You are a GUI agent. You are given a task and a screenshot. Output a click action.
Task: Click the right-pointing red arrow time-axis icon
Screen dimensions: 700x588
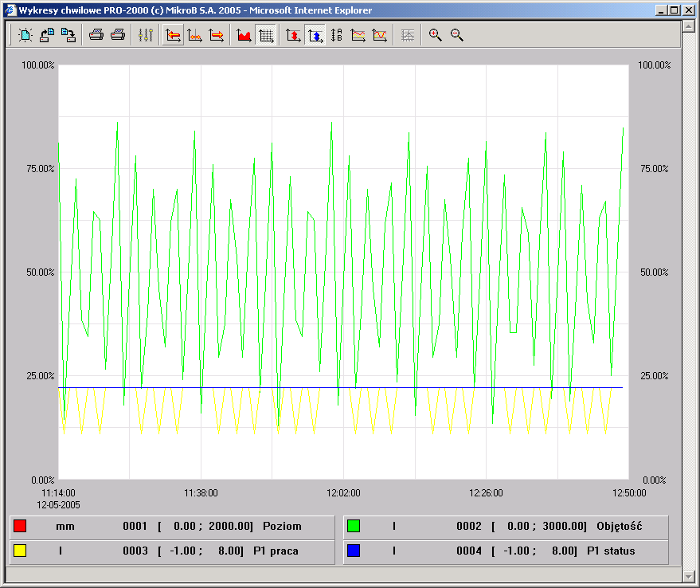[x=216, y=35]
